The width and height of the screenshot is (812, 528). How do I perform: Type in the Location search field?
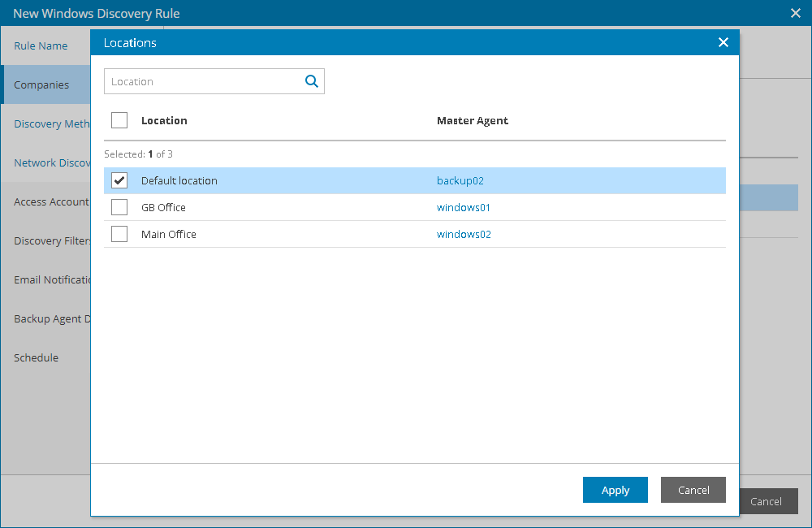203,81
